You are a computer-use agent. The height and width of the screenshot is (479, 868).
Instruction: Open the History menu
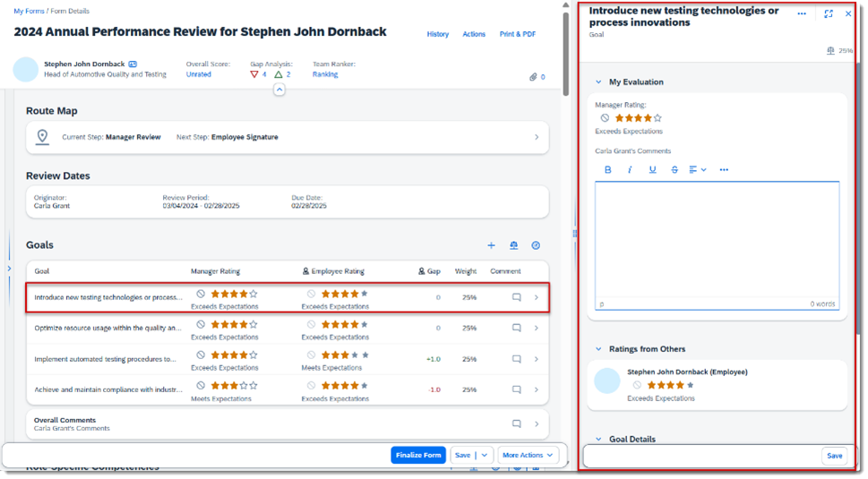pos(438,34)
